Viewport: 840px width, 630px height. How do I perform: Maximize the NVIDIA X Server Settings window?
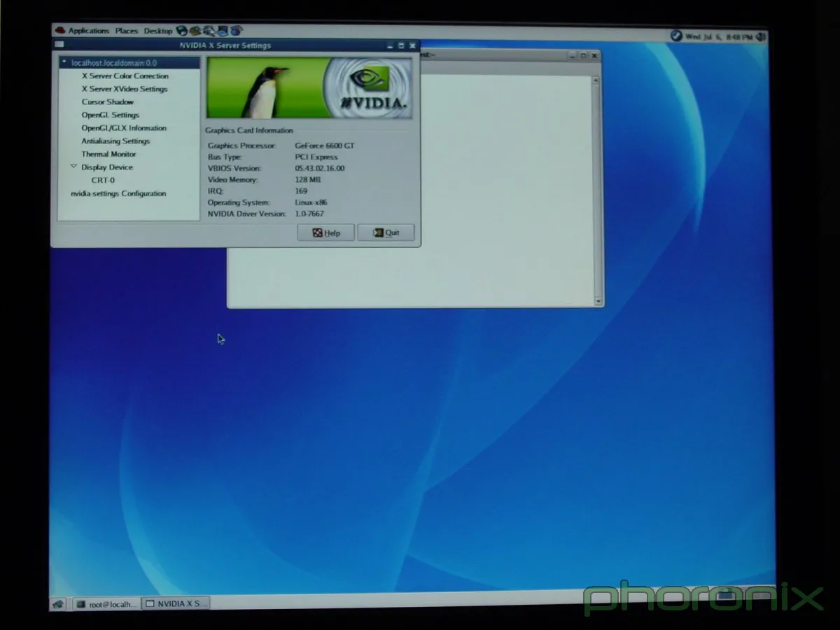pos(401,45)
